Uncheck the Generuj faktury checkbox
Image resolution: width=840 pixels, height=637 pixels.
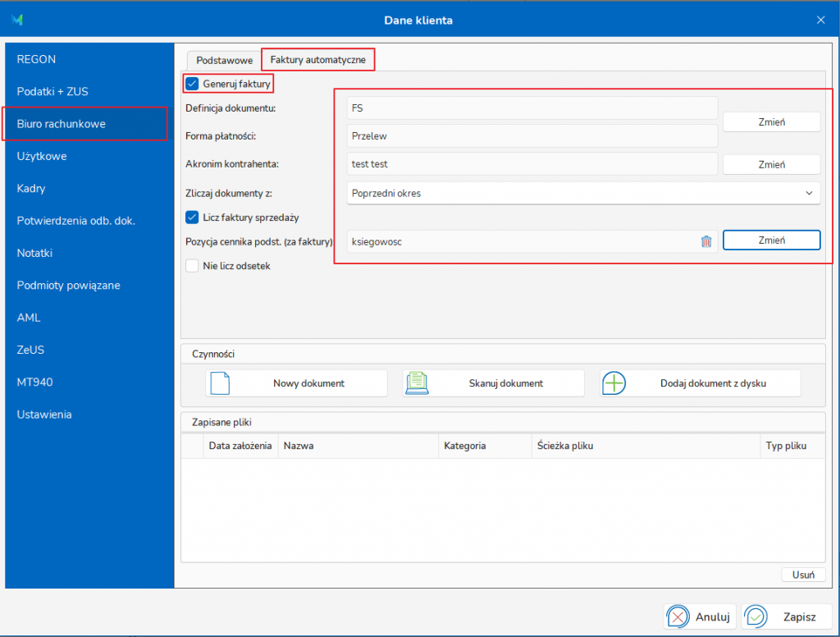click(x=192, y=84)
